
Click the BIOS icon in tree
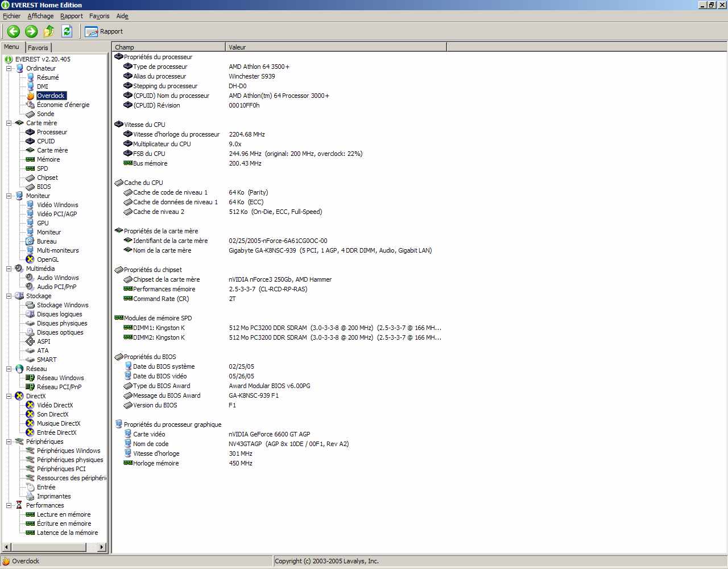click(30, 187)
